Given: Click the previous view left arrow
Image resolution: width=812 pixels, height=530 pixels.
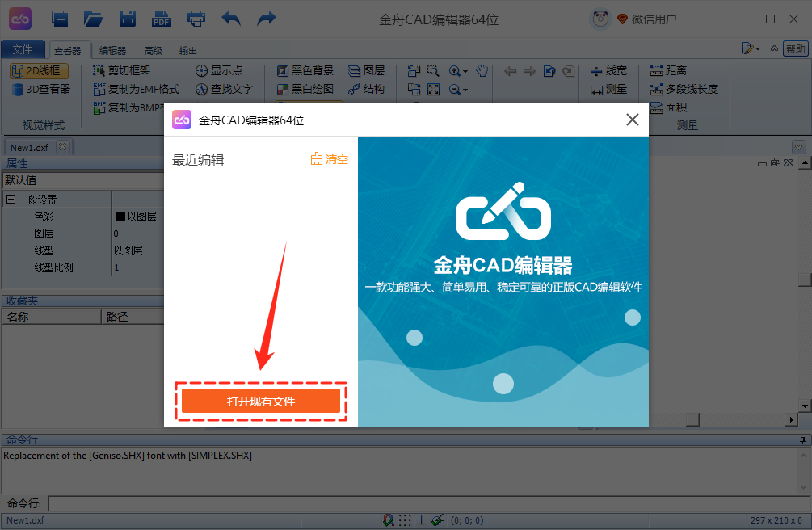Looking at the screenshot, I should pos(510,71).
